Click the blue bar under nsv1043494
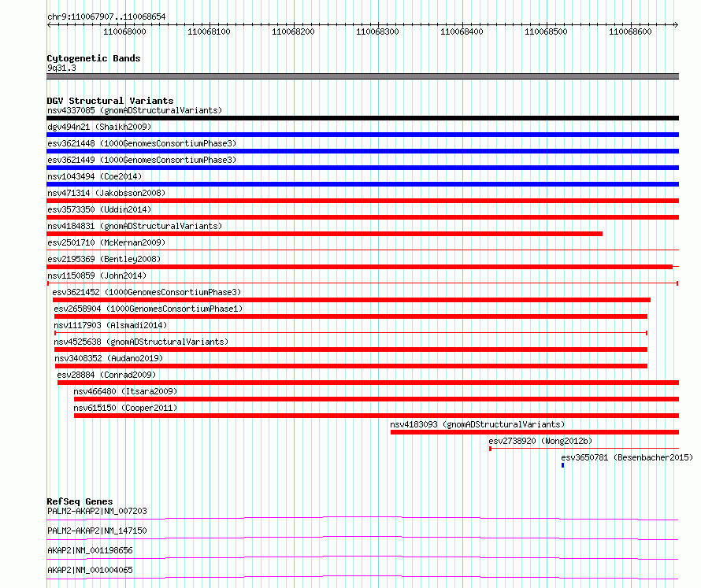This screenshot has width=701, height=588. point(362,184)
